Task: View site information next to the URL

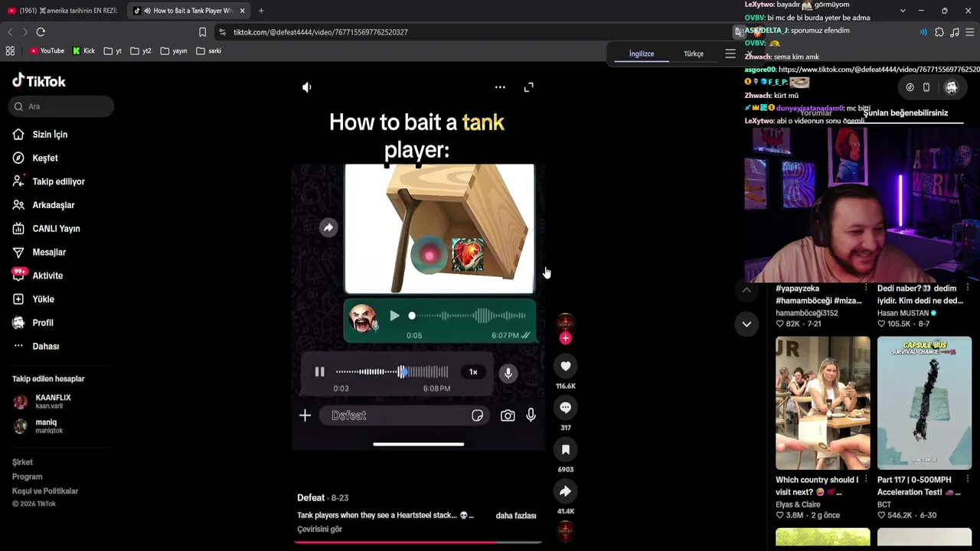Action: tap(222, 32)
